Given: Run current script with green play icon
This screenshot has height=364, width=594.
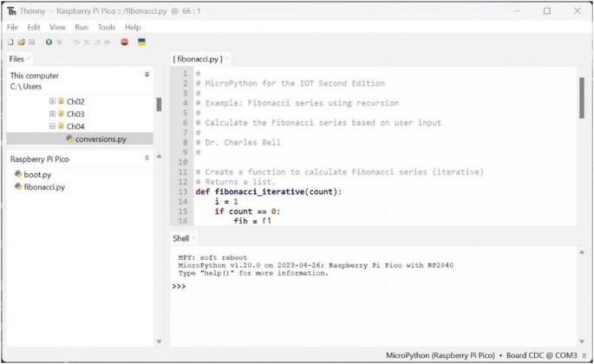Looking at the screenshot, I should point(49,42).
